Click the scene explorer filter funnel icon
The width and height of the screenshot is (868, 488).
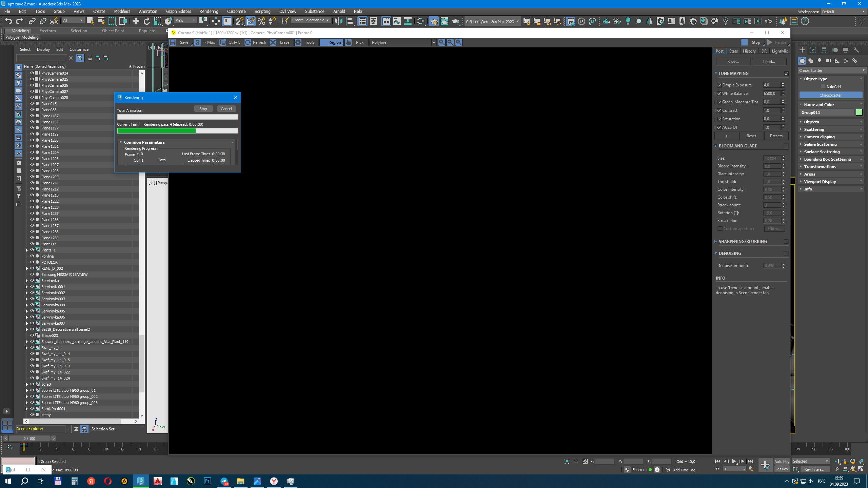pos(80,58)
